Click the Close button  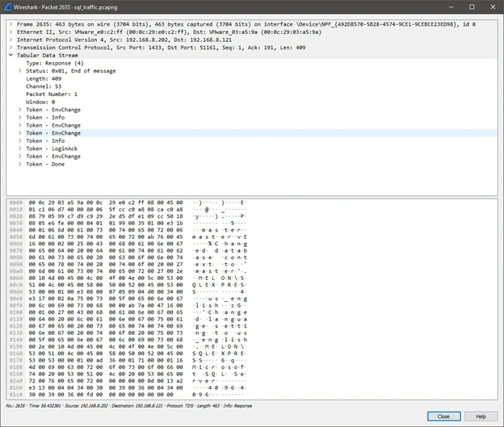pos(443,417)
